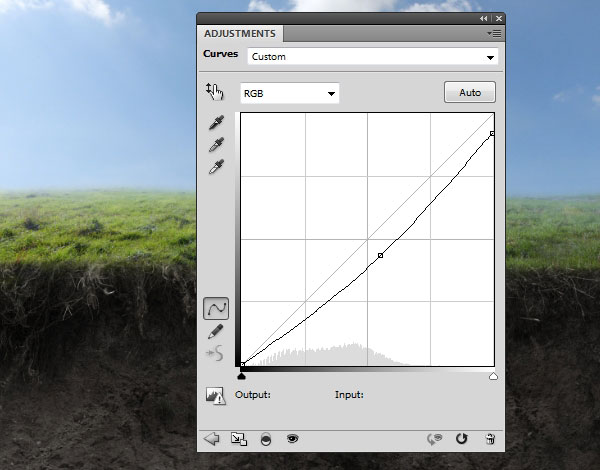The width and height of the screenshot is (600, 470).
Task: Select the white point input slider
Action: (x=493, y=377)
